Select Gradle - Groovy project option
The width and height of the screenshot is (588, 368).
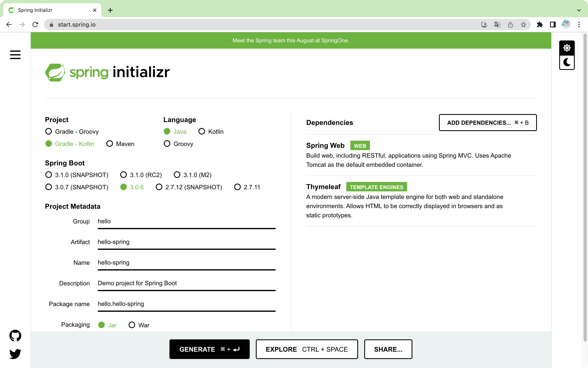click(x=72, y=132)
